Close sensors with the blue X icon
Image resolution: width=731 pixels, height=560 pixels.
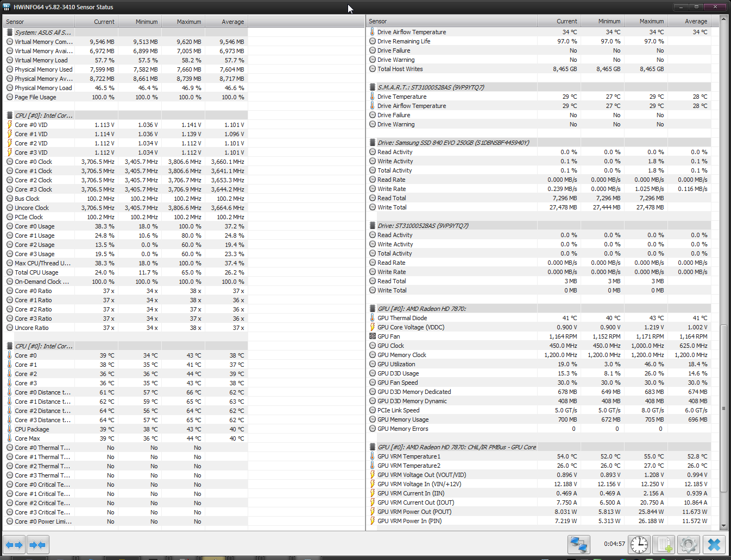[714, 544]
